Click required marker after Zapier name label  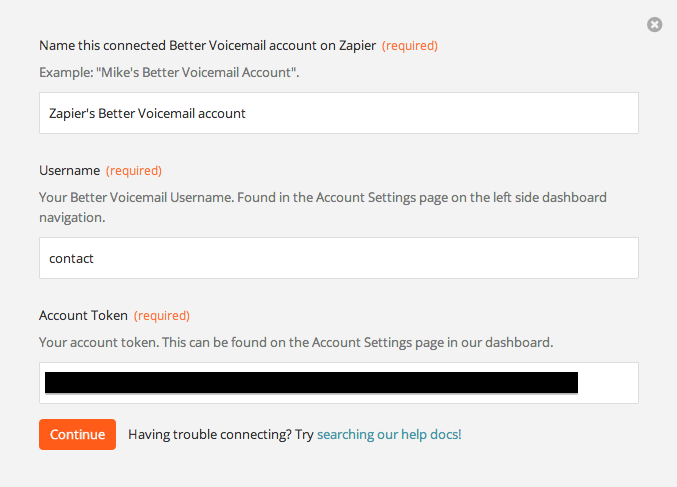click(410, 46)
